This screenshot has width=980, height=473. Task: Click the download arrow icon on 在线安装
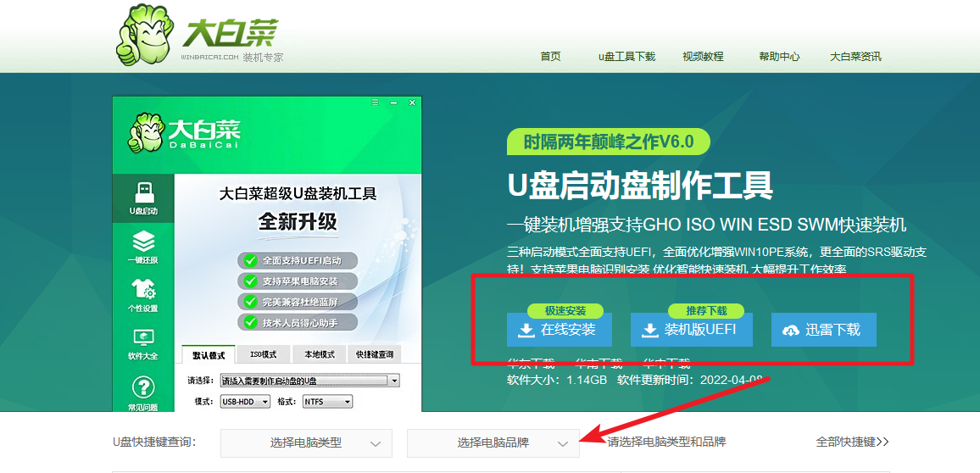527,331
